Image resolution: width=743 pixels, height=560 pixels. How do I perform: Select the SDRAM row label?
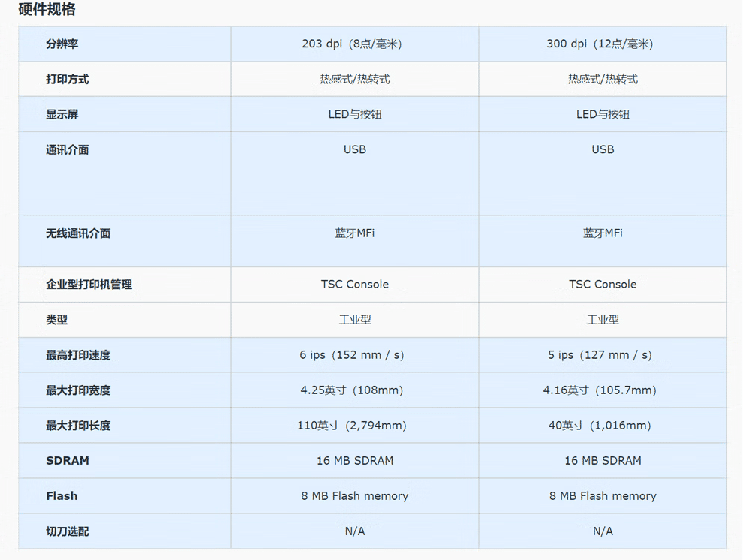(x=67, y=461)
